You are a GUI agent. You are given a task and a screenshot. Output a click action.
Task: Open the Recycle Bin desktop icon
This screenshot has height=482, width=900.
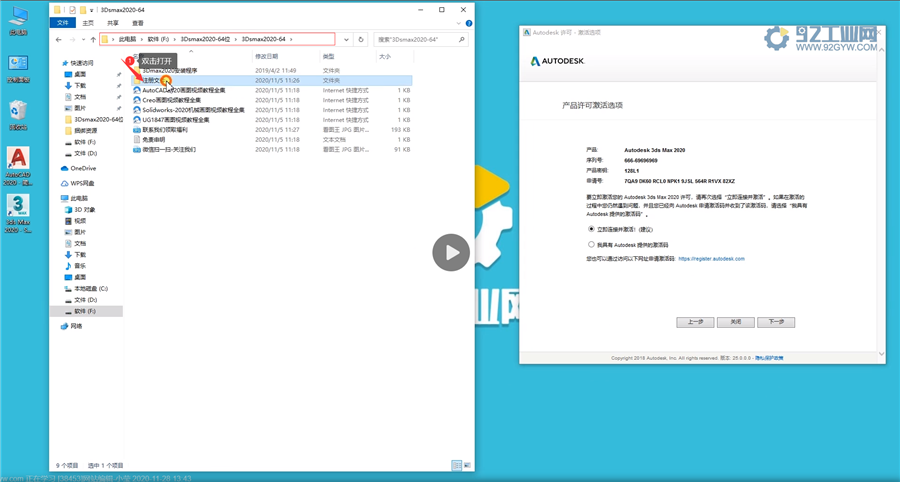coord(18,116)
